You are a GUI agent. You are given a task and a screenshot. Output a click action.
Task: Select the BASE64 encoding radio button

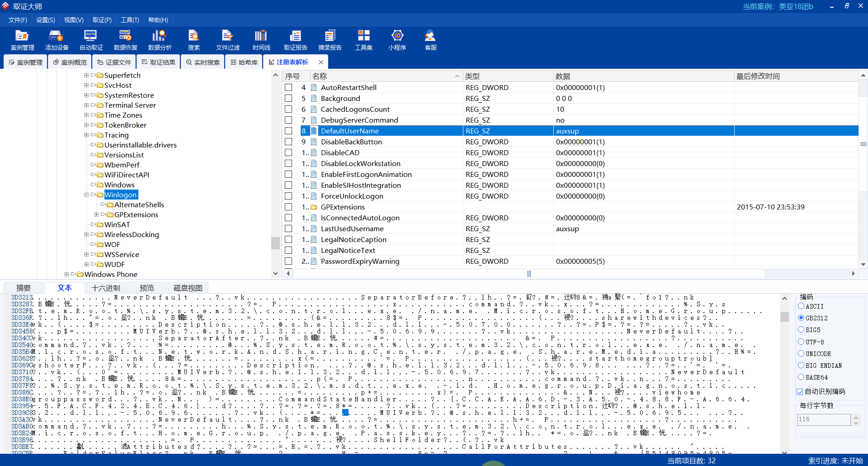[801, 377]
